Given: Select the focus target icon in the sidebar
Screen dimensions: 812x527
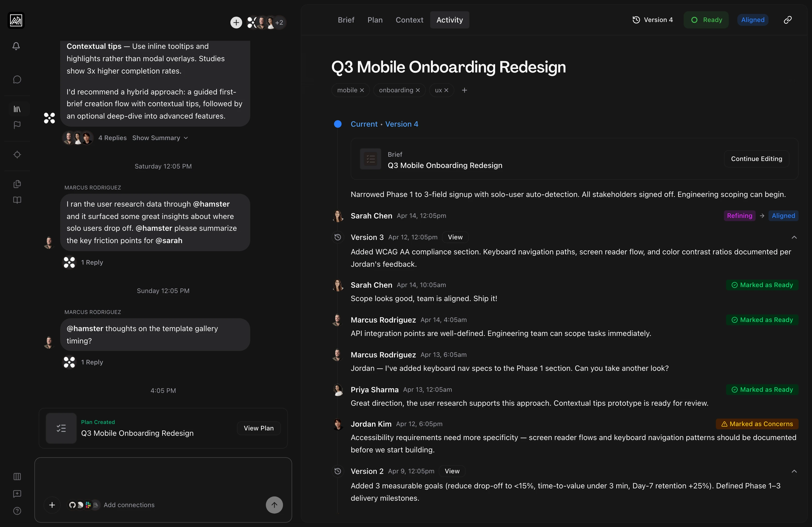Looking at the screenshot, I should tap(17, 154).
